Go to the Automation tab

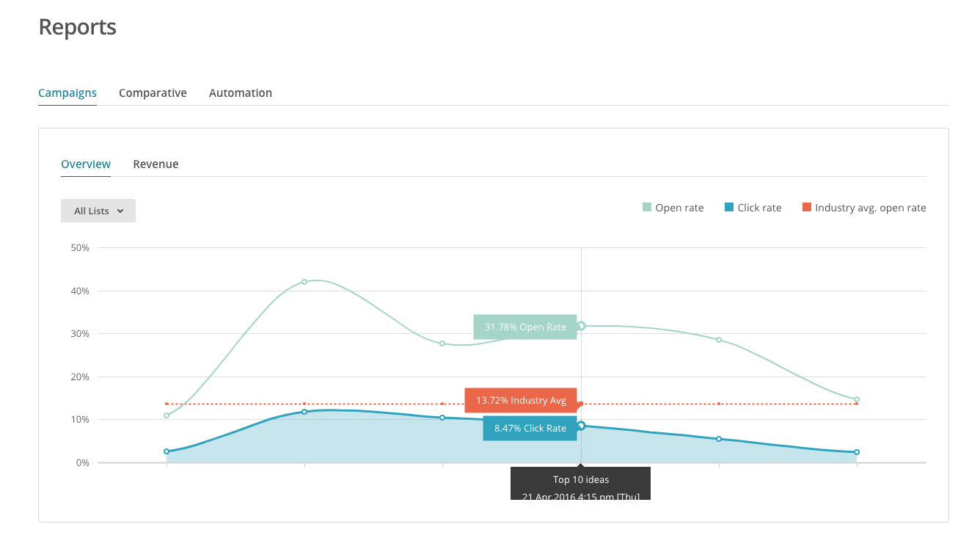click(241, 93)
